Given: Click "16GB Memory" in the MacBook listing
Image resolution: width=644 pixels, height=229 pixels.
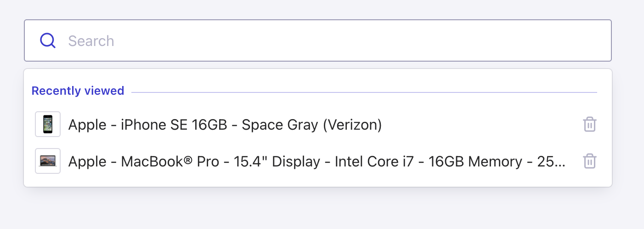Looking at the screenshot, I should pyautogui.click(x=475, y=161).
